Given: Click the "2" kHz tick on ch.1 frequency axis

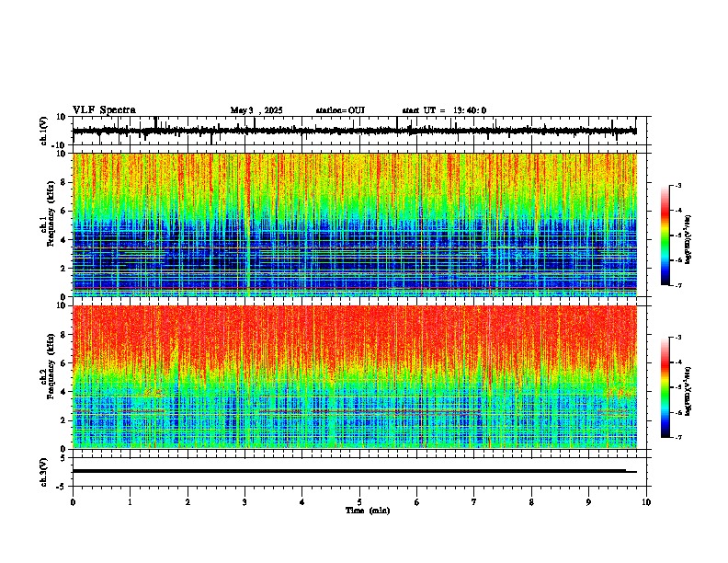Looking at the screenshot, I should 64,268.
